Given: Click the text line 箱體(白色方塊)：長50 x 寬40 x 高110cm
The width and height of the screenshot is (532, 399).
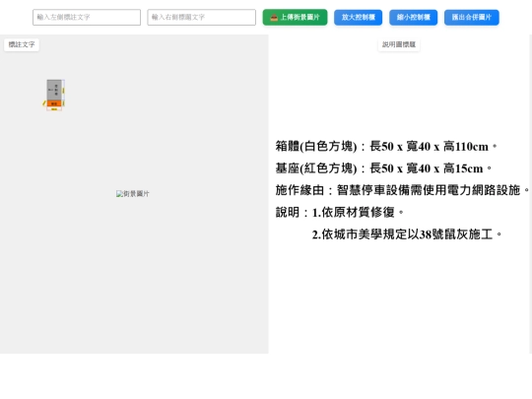Looking at the screenshot, I should pyautogui.click(x=386, y=147).
